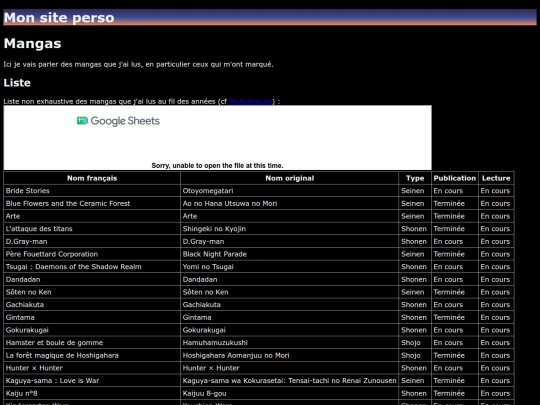Image resolution: width=540 pixels, height=405 pixels.
Task: Open the MyAnimeList link
Action: coord(251,101)
